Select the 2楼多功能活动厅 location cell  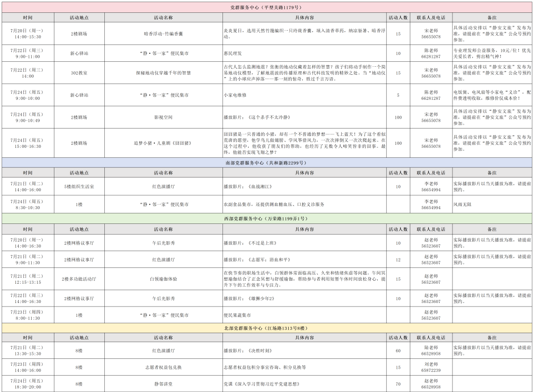[x=79, y=279]
